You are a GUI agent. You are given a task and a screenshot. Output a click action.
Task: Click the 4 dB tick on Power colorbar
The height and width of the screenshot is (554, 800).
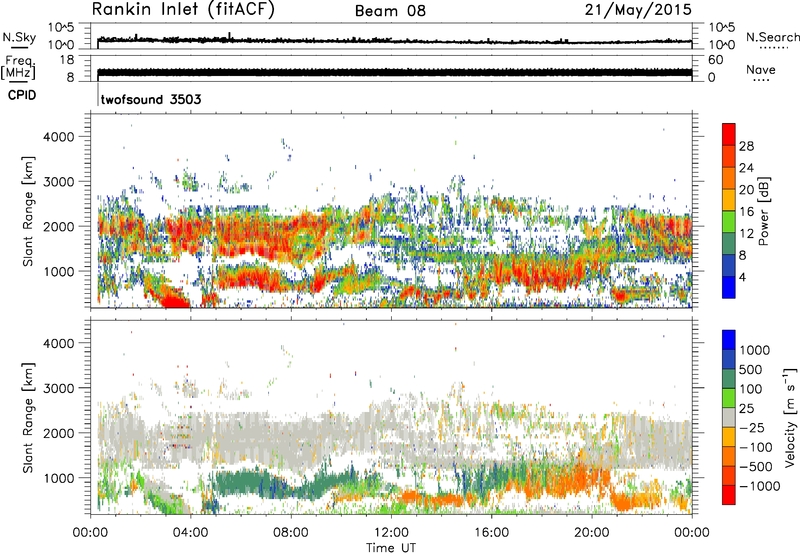(743, 277)
